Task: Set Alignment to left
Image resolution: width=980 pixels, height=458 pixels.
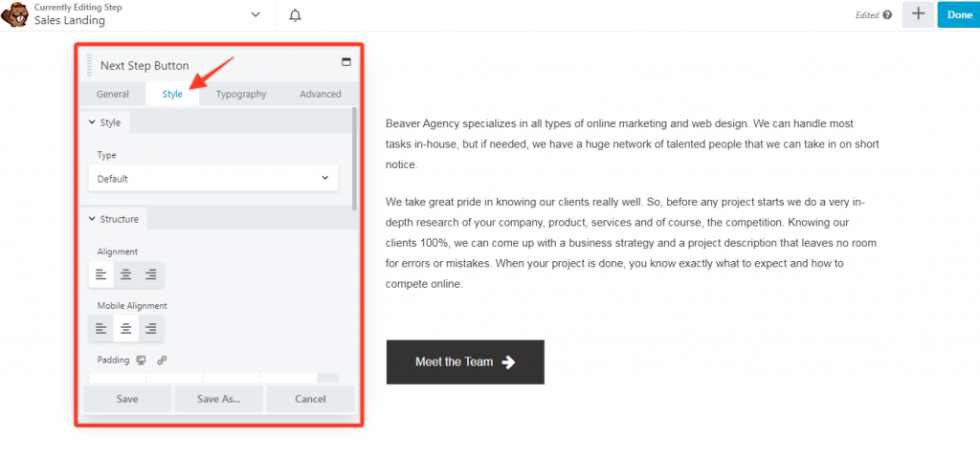Action: coord(101,275)
